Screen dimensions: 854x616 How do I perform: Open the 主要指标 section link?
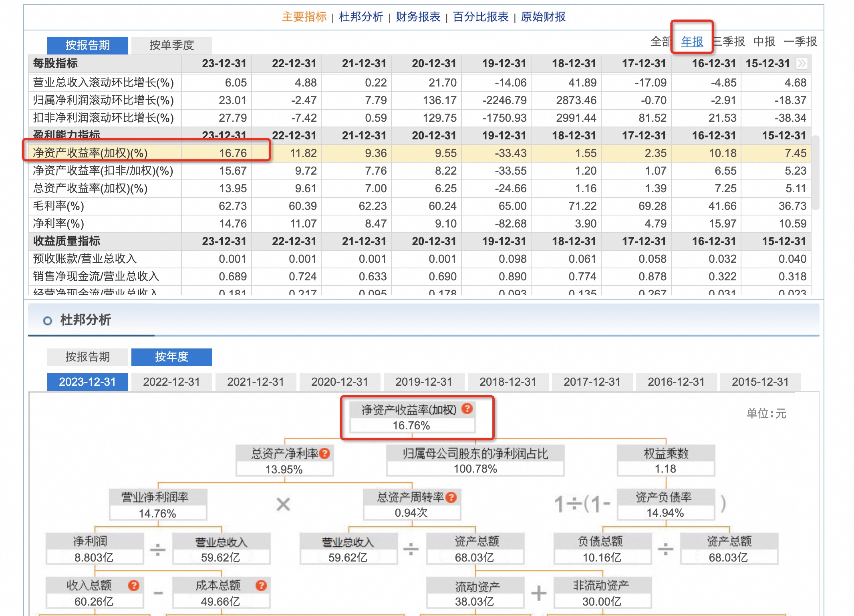click(304, 17)
